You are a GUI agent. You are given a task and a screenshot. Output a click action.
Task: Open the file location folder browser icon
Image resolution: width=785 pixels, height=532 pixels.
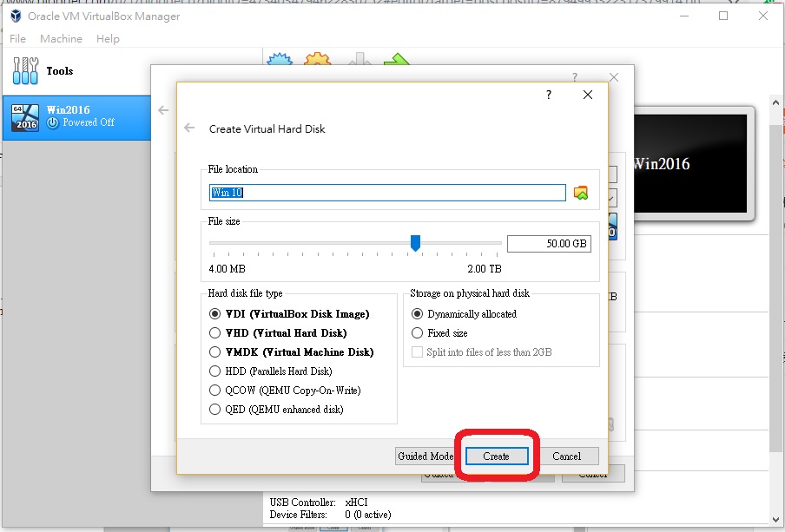point(580,193)
